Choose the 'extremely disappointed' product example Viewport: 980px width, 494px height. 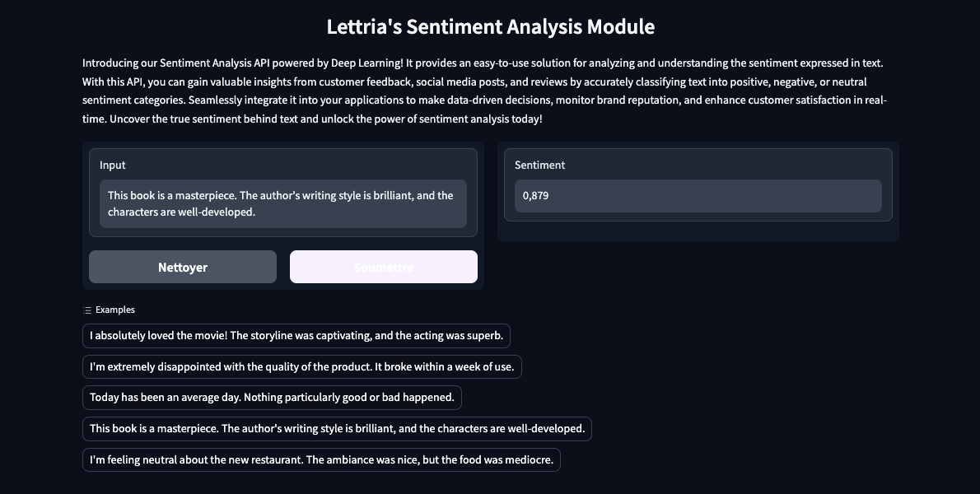coord(301,366)
